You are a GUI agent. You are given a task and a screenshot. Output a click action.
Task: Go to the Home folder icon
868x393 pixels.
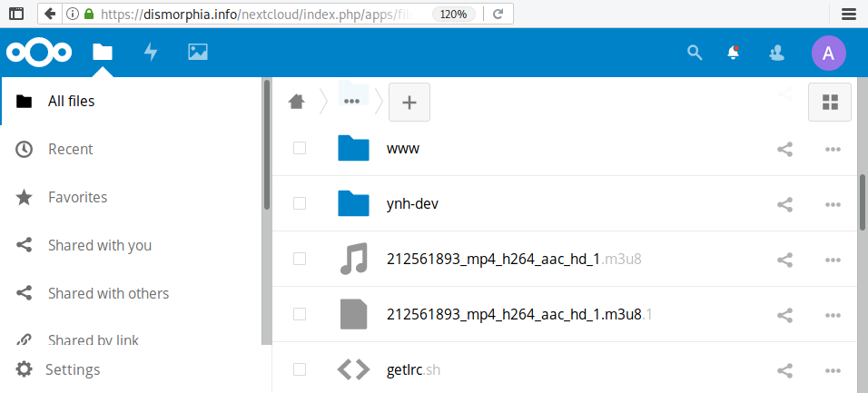pyautogui.click(x=296, y=102)
